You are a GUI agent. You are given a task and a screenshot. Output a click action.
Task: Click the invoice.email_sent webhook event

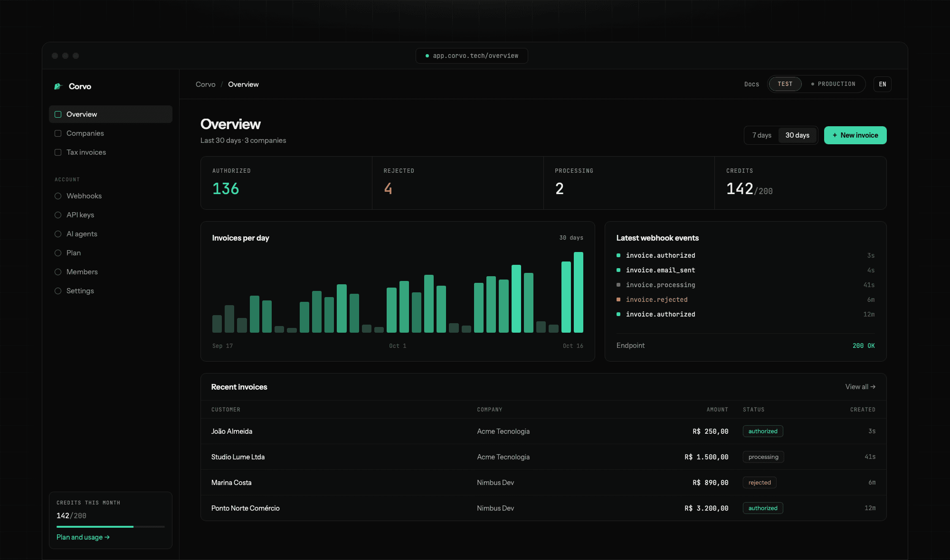click(745, 270)
